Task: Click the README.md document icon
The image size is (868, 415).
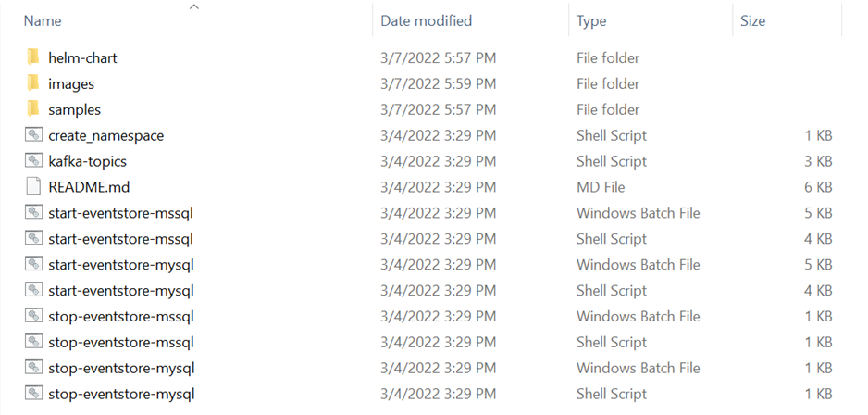Action: [33, 187]
